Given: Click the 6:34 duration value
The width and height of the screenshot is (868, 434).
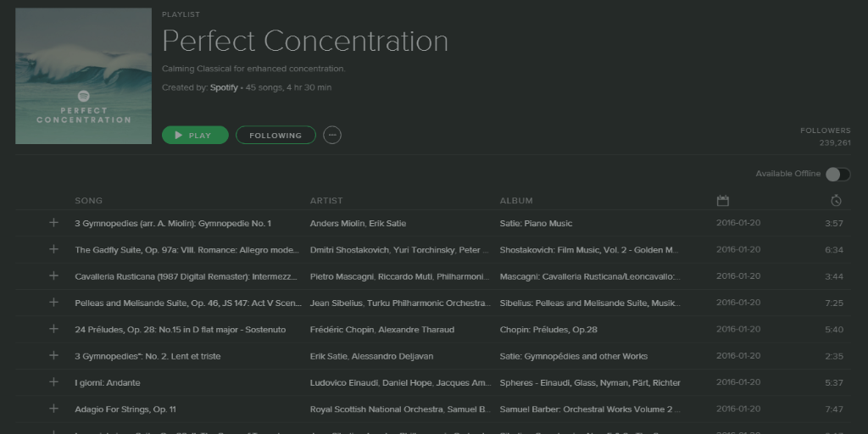Looking at the screenshot, I should (x=834, y=250).
